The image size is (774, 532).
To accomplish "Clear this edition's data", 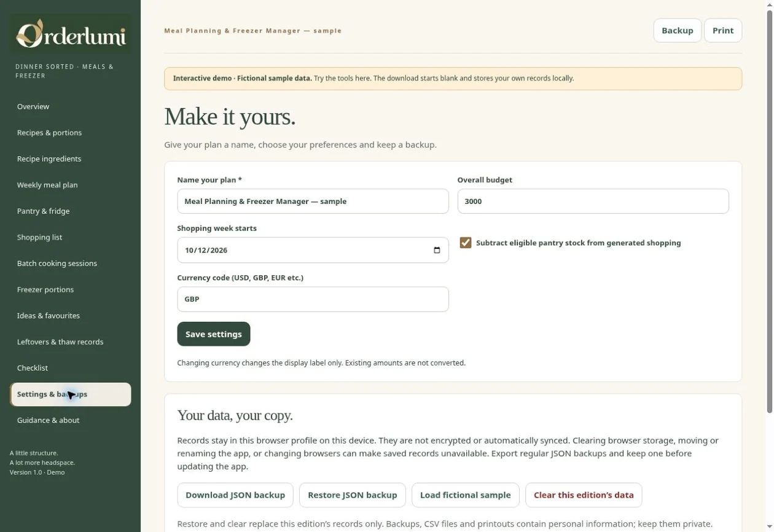I will click(584, 495).
